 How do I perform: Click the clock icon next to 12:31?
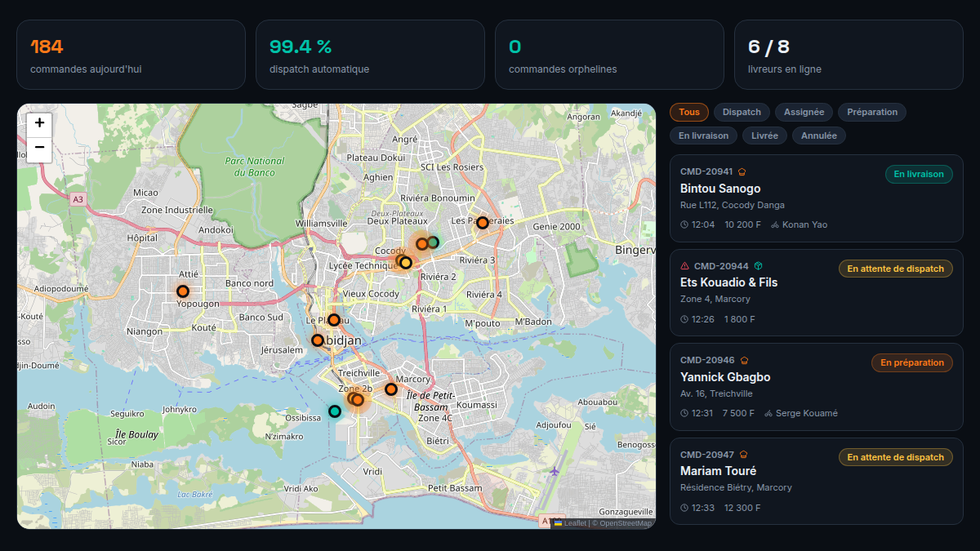[x=684, y=413]
